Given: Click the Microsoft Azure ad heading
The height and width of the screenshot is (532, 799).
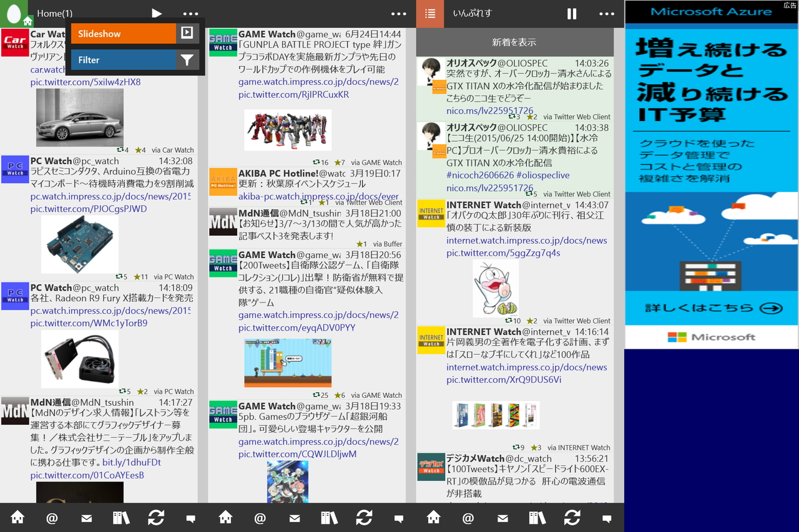Looking at the screenshot, I should [x=711, y=12].
